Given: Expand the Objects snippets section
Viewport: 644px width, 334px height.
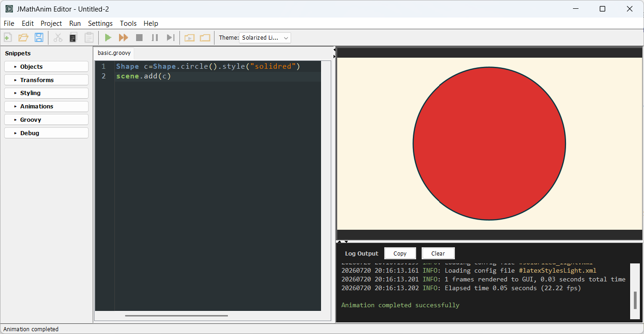Looking at the screenshot, I should pos(46,66).
